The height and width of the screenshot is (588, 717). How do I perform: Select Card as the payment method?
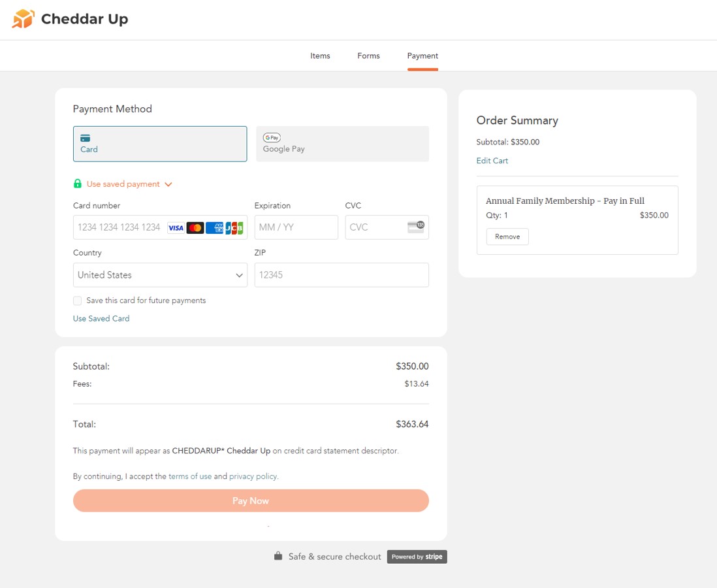[x=160, y=144]
